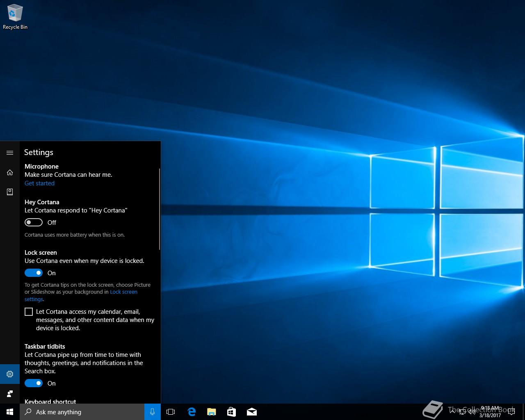Click the Microphone section heading
The image size is (525, 420).
point(41,167)
